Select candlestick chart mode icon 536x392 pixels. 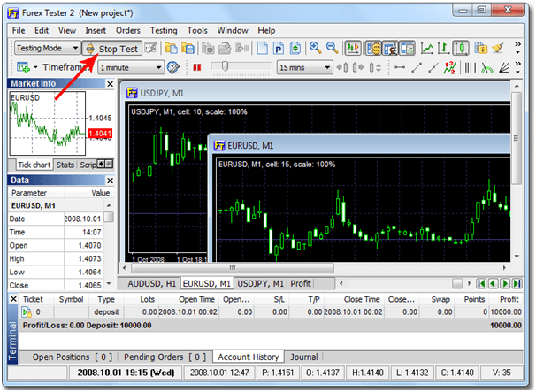tap(461, 48)
